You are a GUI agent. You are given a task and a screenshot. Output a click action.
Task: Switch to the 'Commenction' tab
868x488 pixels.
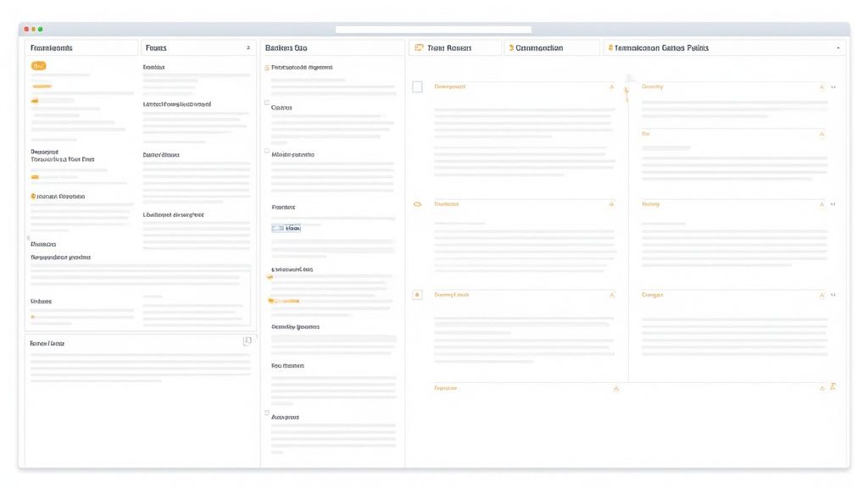(x=538, y=48)
